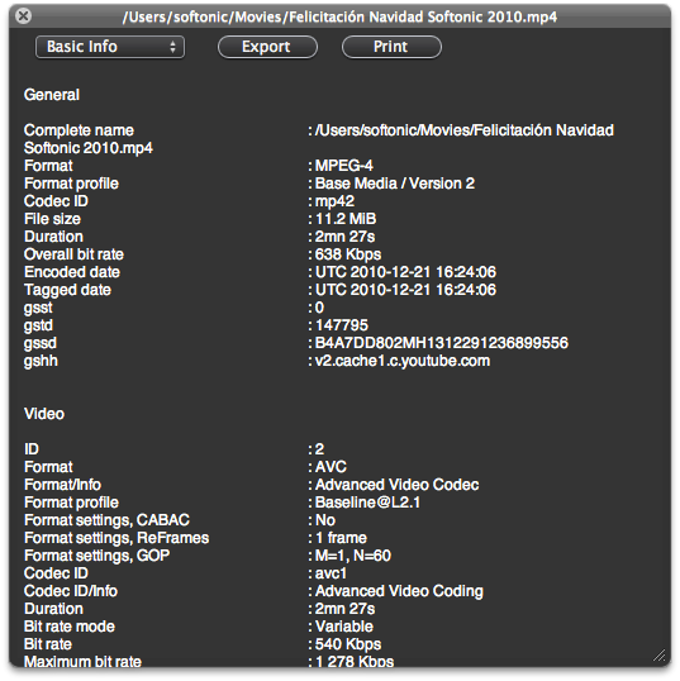This screenshot has height=681, width=680.
Task: Click Advanced Video Codec value
Action: point(397,485)
